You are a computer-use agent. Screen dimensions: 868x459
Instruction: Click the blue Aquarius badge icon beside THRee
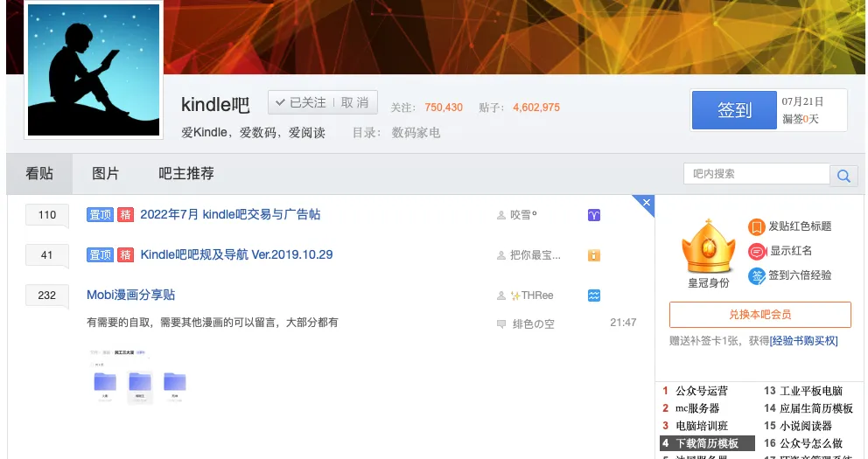[594, 296]
